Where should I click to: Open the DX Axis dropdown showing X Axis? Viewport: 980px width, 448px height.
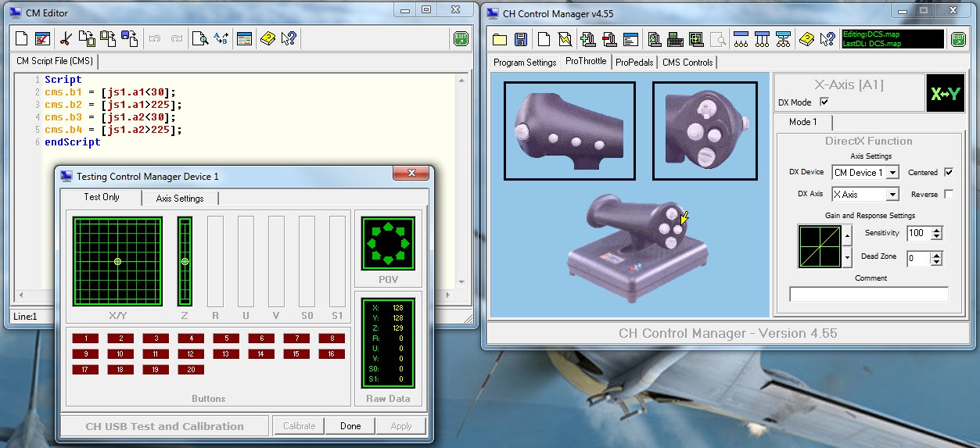tap(892, 194)
